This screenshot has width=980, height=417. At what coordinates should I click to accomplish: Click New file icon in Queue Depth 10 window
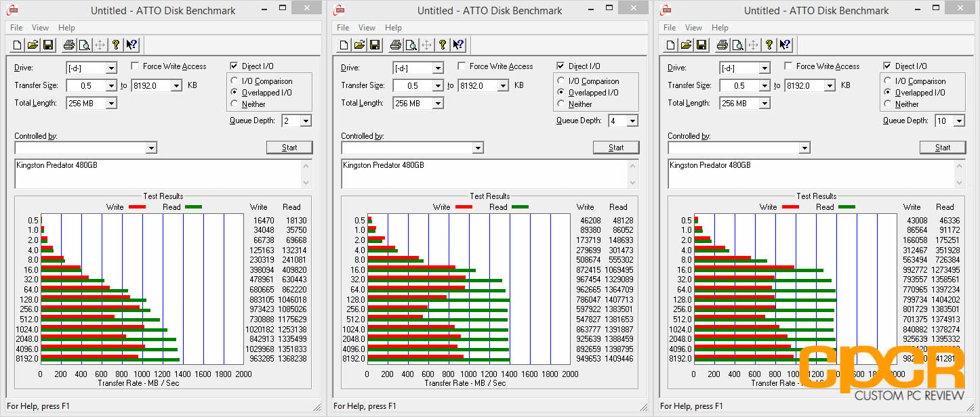671,45
